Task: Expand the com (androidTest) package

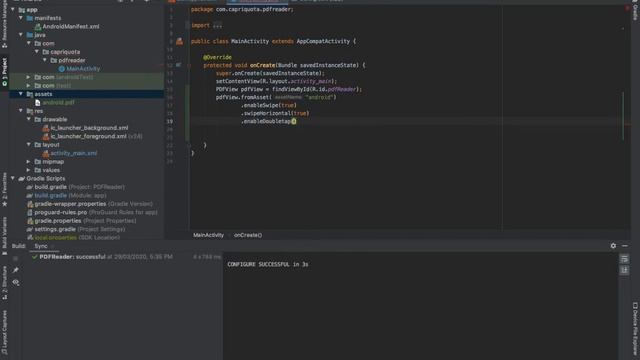Action: pos(29,77)
